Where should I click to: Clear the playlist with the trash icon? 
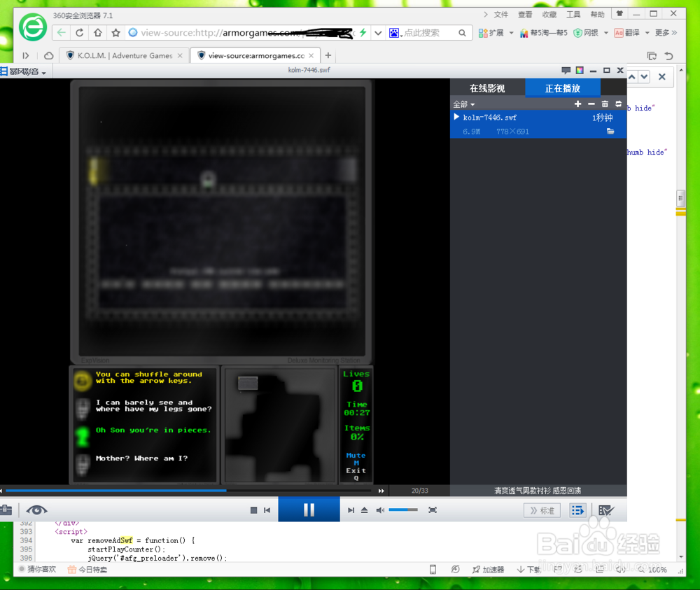605,104
